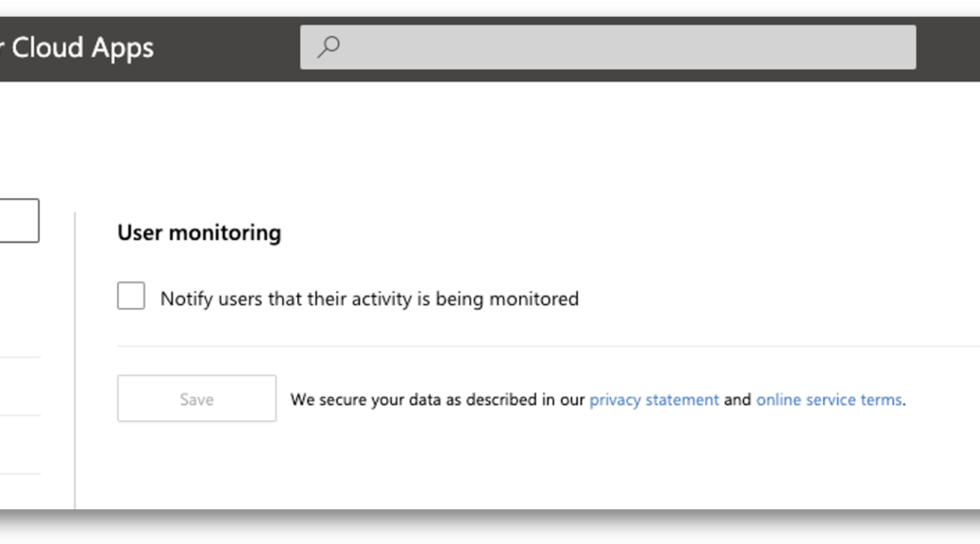The height and width of the screenshot is (544, 980).
Task: Select the User monitoring section heading
Action: (x=199, y=232)
